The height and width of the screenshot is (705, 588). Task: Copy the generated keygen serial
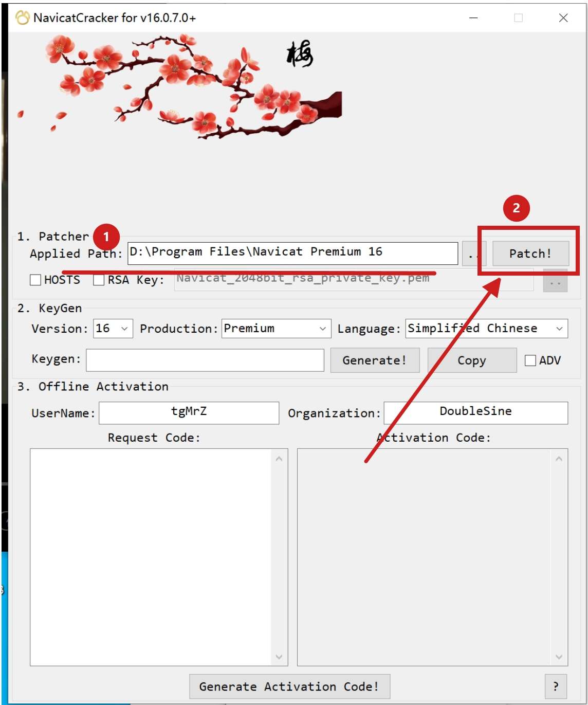472,360
